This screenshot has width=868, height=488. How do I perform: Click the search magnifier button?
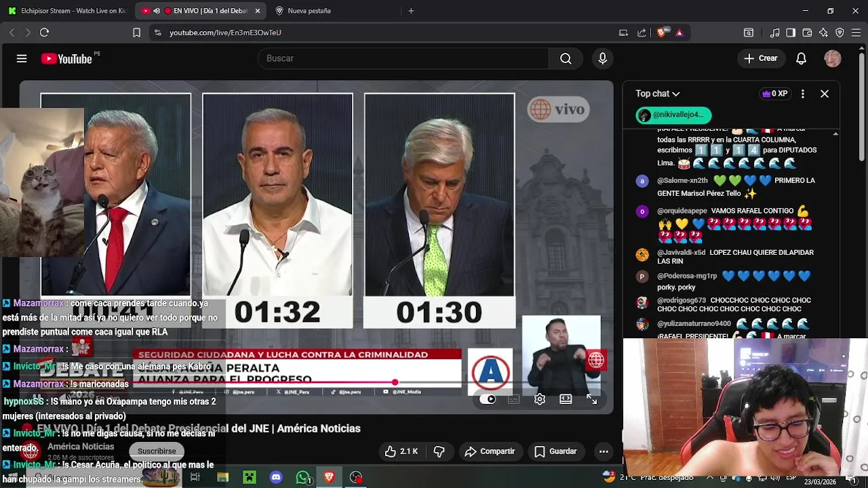566,58
